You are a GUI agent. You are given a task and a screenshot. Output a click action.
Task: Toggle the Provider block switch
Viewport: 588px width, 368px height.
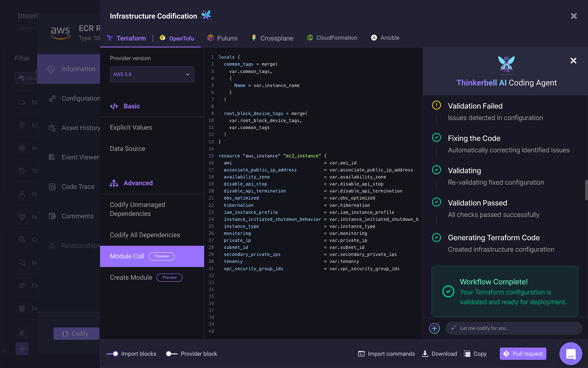(x=172, y=354)
